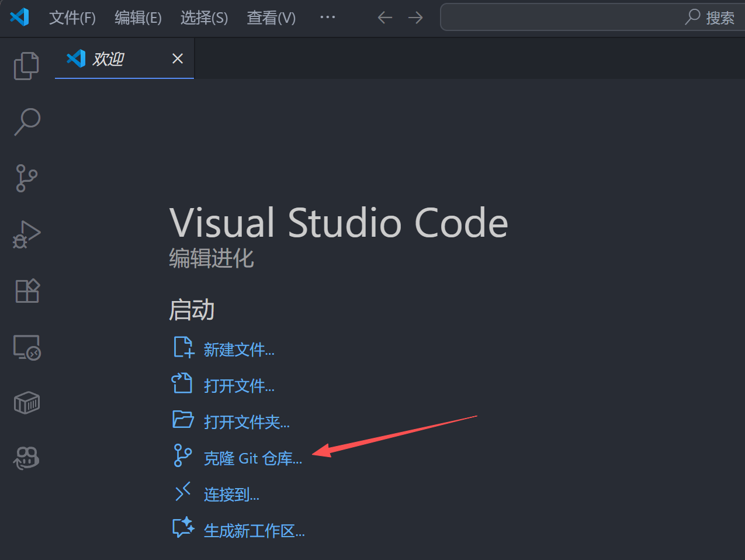The image size is (745, 560).
Task: Click 克隆 Git 仓库 link
Action: pyautogui.click(x=252, y=458)
